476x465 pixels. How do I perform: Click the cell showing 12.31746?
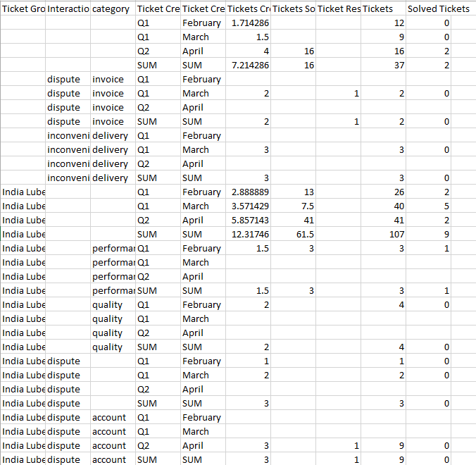[249, 235]
